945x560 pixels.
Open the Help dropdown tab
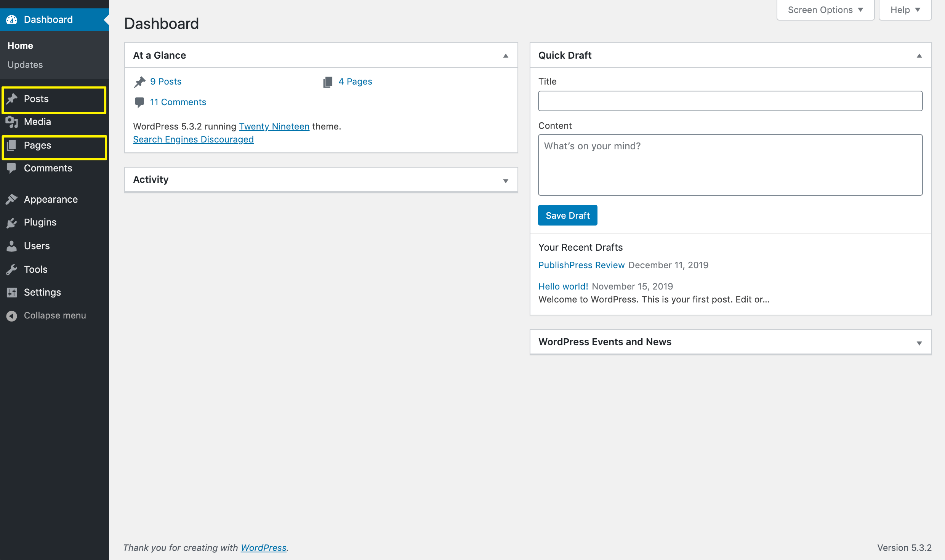905,10
